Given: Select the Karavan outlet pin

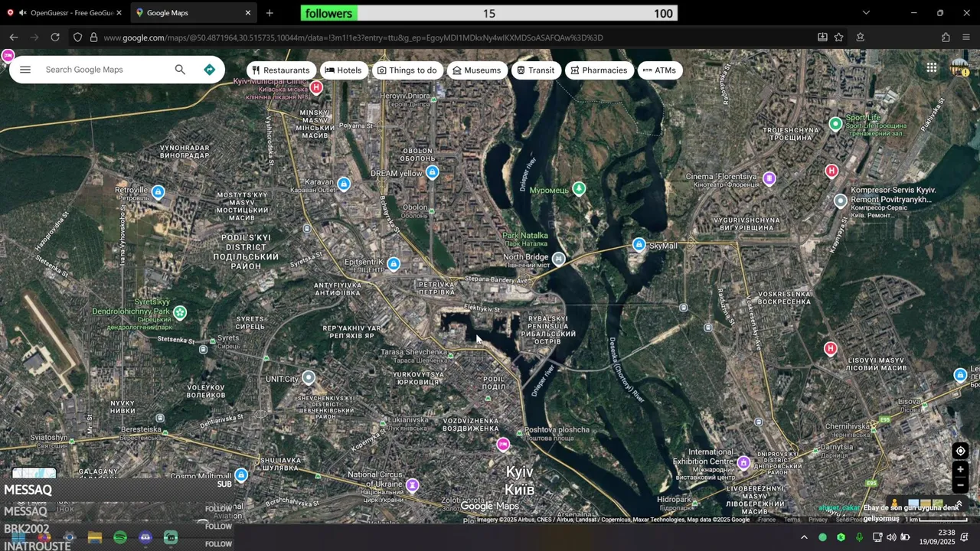Looking at the screenshot, I should 344,184.
